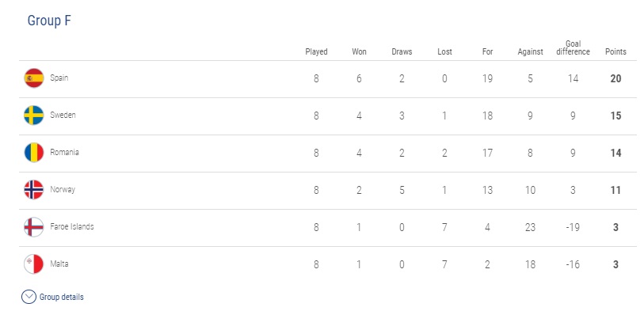Click the Sweden flag icon

coord(34,116)
